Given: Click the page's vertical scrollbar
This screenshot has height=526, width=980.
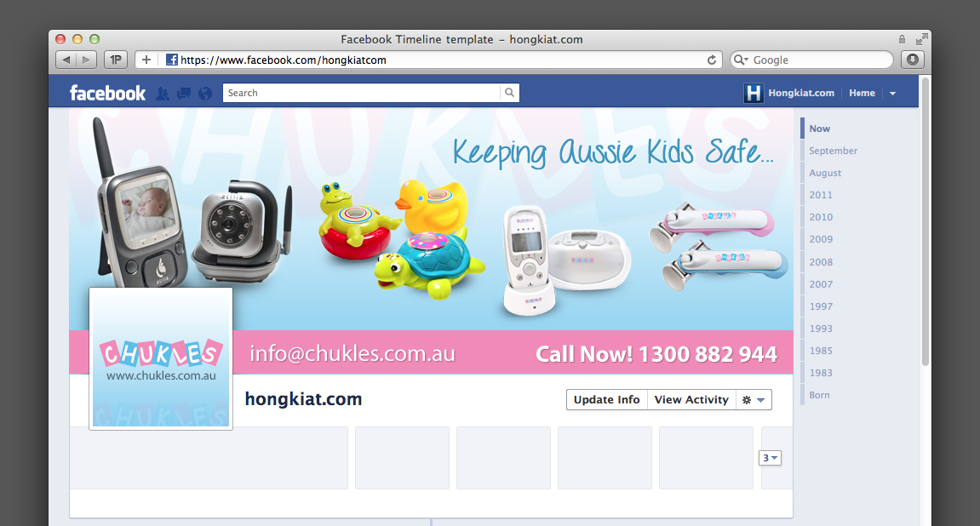Looking at the screenshot, I should pos(925,222).
